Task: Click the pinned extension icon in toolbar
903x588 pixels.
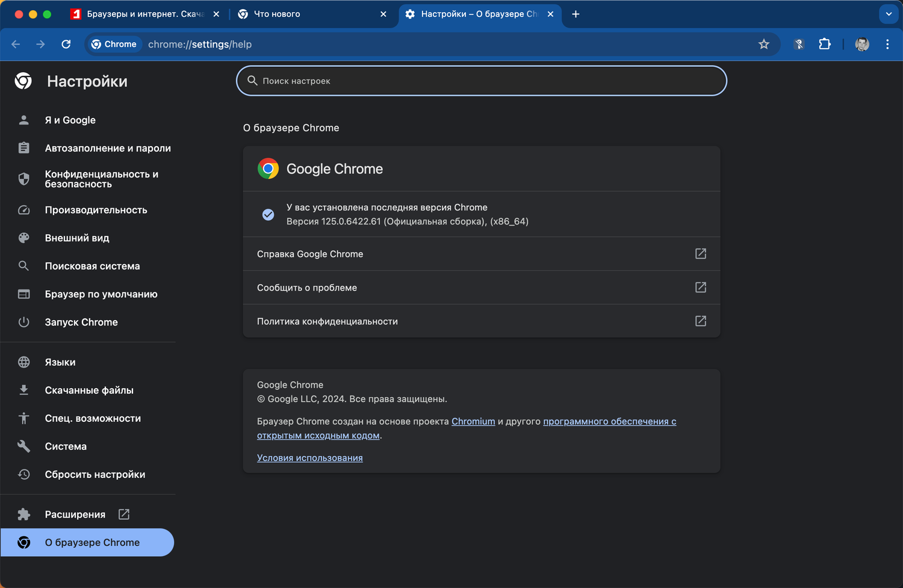Action: (799, 44)
